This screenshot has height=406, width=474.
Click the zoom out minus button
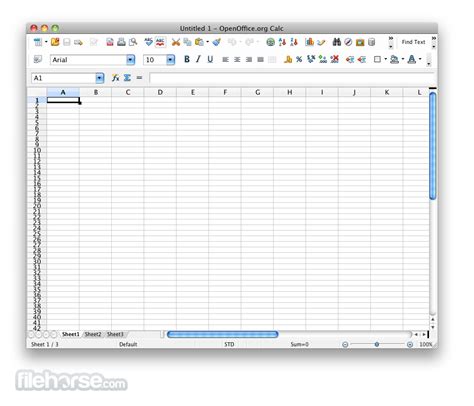point(345,344)
